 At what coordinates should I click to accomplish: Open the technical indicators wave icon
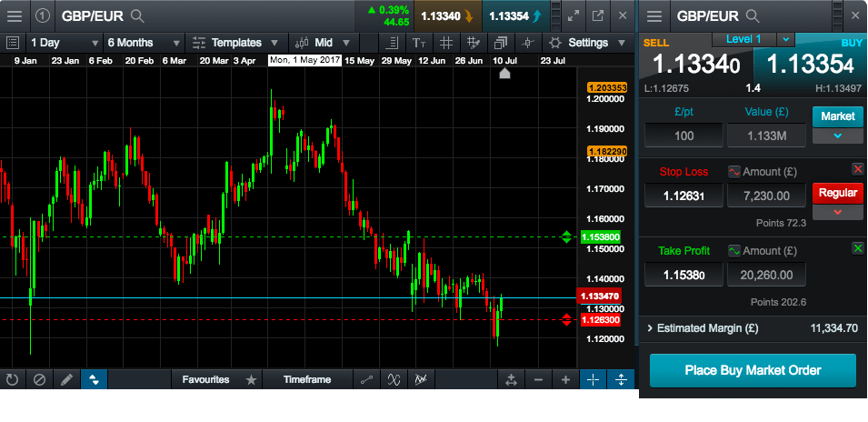click(394, 379)
